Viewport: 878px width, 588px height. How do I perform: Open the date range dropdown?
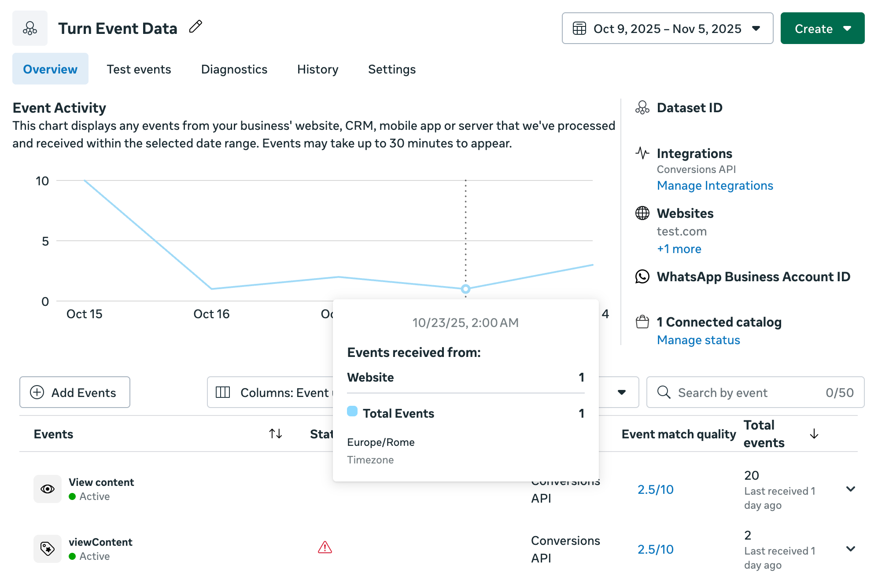667,28
